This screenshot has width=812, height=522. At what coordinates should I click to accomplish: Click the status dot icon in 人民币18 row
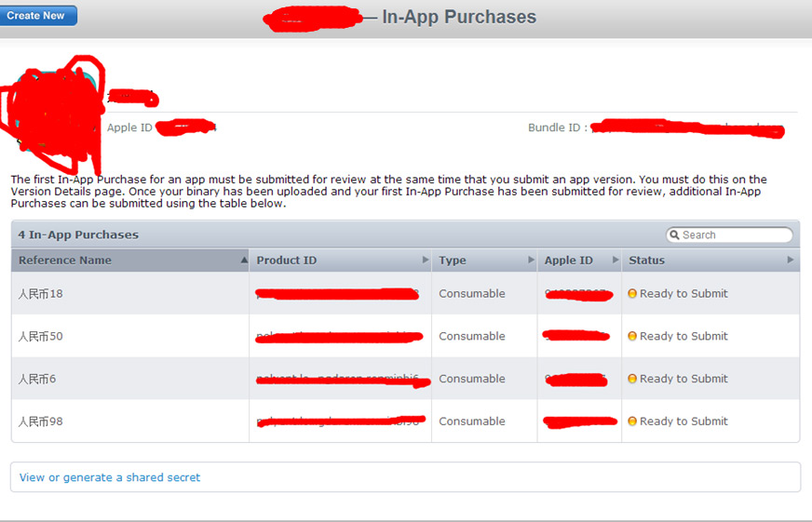coord(631,293)
